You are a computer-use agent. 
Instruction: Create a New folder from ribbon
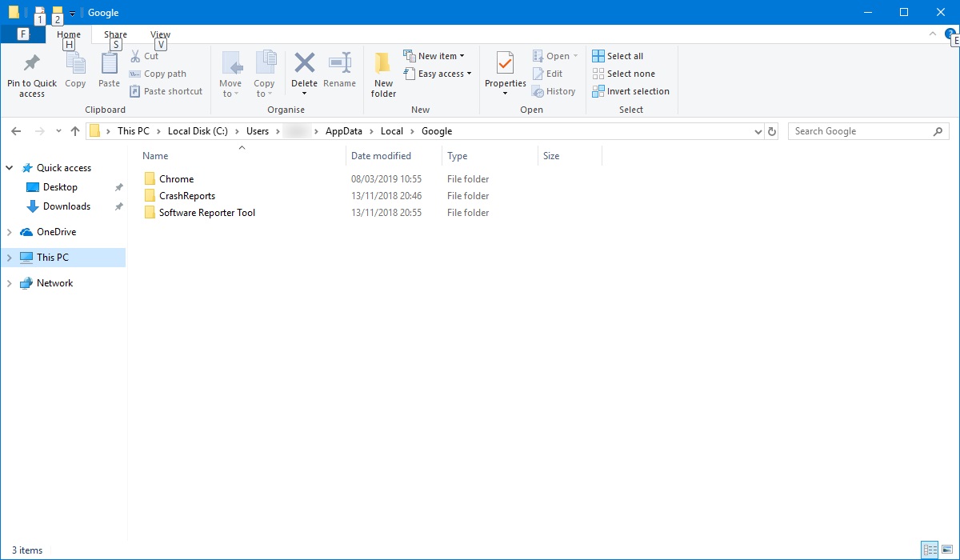tap(383, 75)
